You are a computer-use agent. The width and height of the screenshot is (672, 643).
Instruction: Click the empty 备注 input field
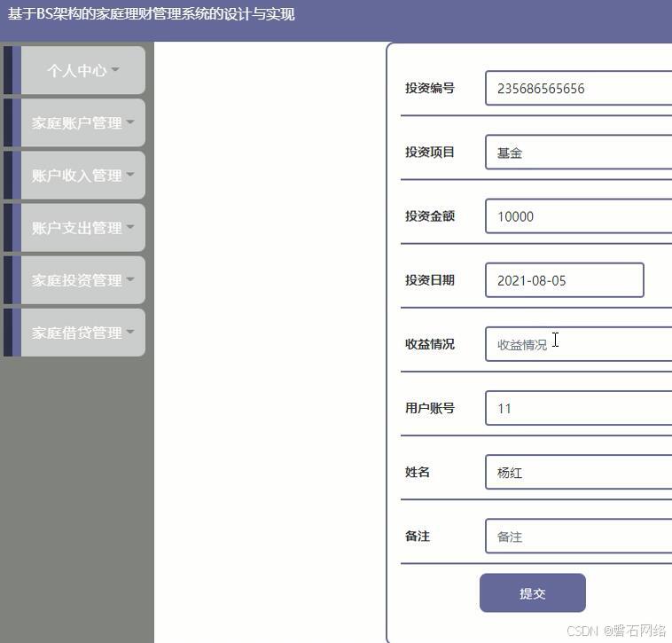(x=579, y=537)
